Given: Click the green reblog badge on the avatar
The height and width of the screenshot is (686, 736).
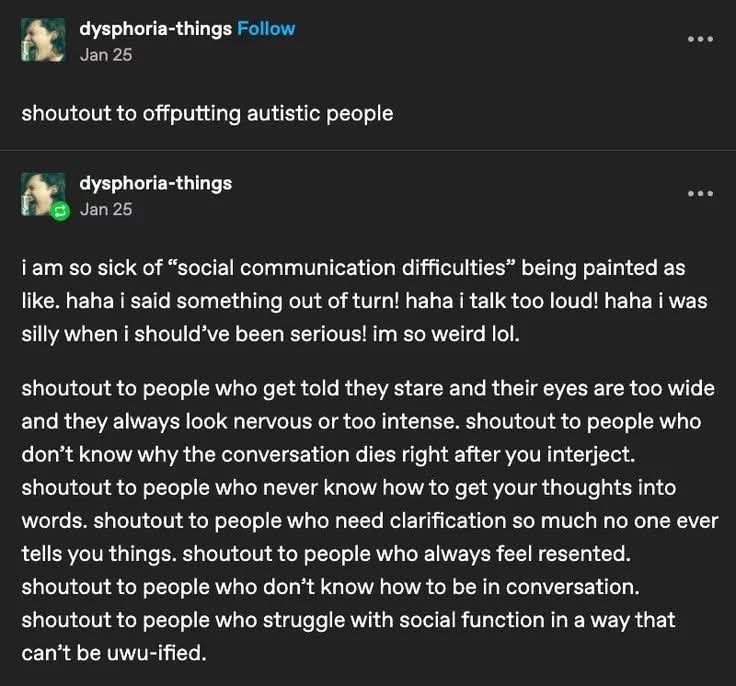Looking at the screenshot, I should (60, 212).
